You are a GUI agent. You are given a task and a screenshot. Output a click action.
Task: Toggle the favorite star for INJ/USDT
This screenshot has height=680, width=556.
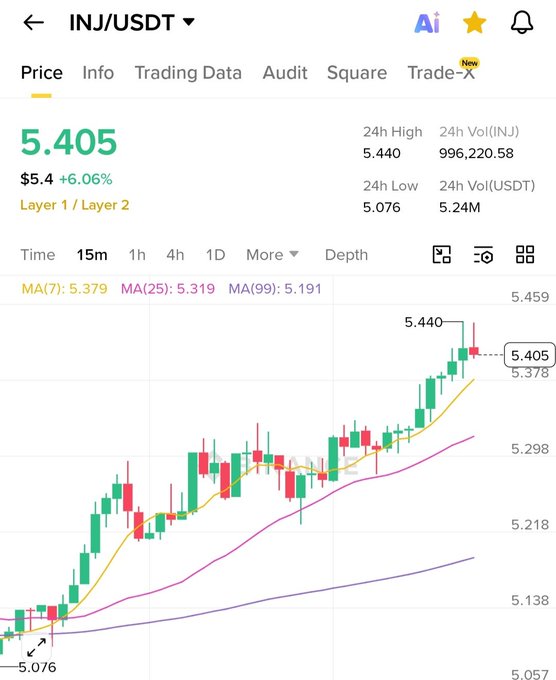(474, 23)
